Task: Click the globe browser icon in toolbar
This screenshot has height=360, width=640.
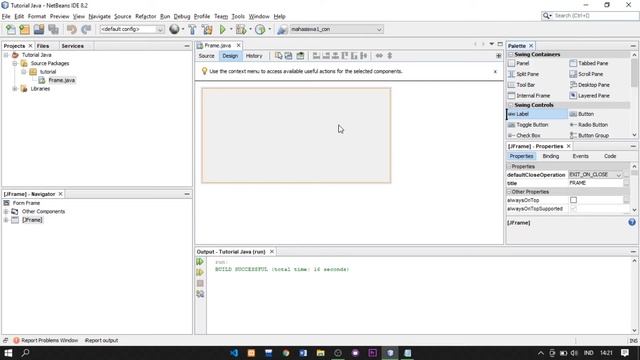Action: coord(174,29)
